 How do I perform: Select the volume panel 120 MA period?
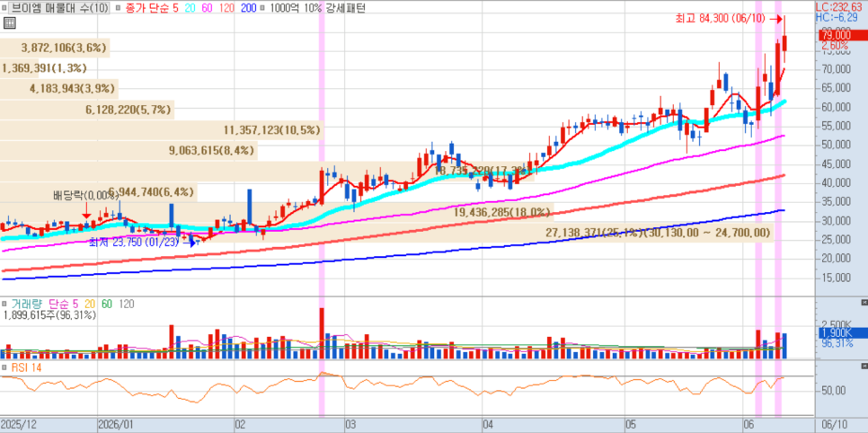tap(127, 304)
